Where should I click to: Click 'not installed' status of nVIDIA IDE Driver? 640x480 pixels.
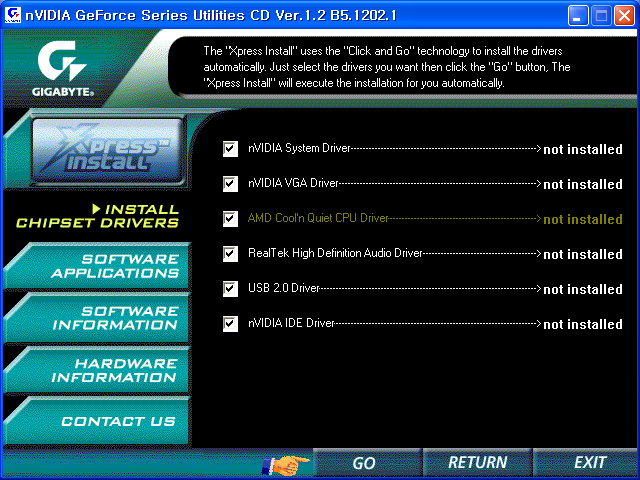583,324
